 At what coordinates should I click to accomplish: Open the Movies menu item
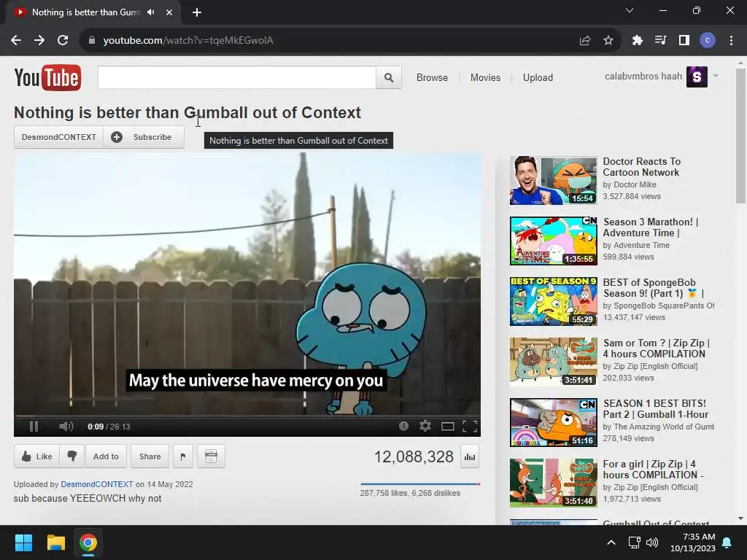(485, 77)
